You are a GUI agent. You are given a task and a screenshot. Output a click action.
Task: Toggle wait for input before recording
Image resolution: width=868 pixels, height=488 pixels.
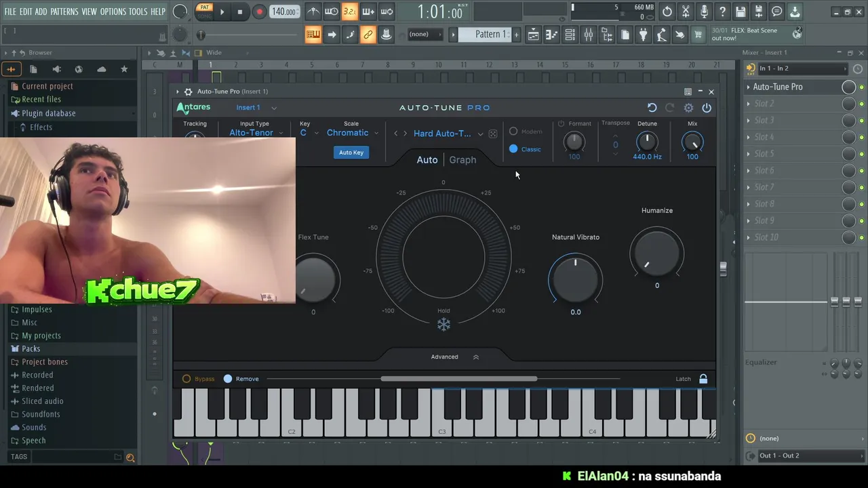332,12
